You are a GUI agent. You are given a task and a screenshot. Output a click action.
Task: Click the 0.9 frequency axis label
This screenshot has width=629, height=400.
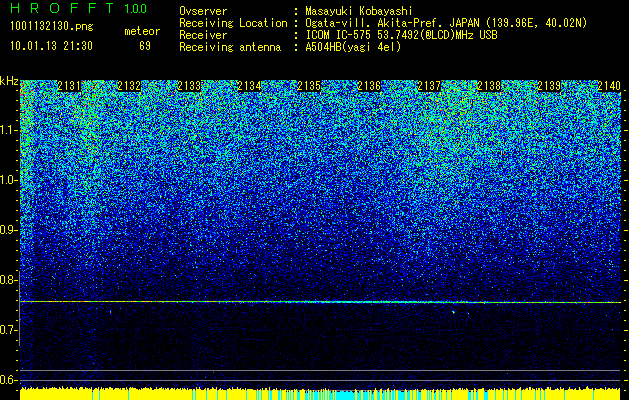pos(6,230)
